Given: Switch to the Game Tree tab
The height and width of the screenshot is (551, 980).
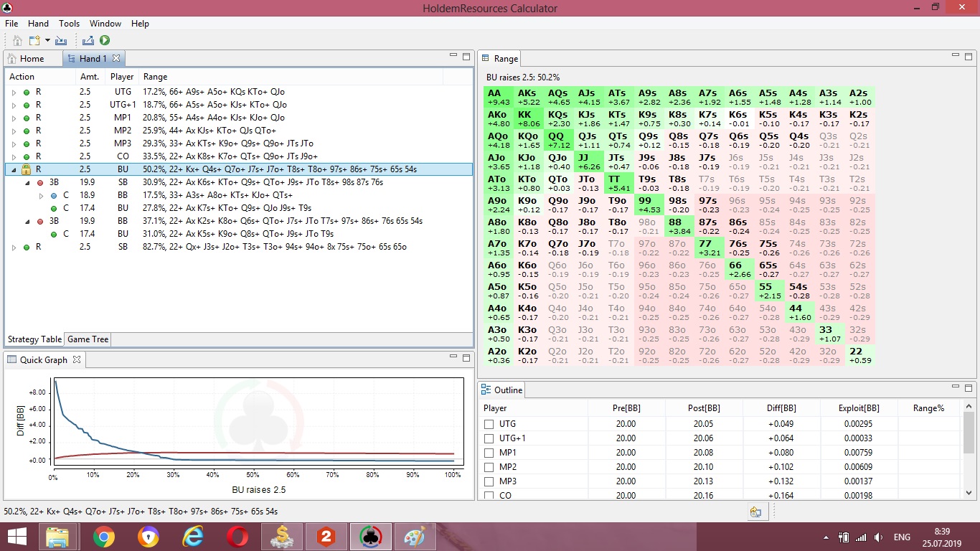Looking at the screenshot, I should (88, 339).
